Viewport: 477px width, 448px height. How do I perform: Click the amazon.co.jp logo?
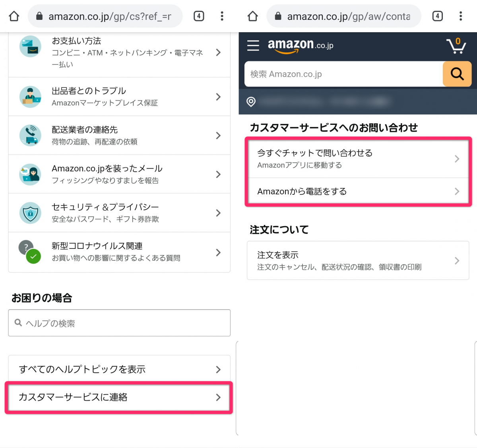pyautogui.click(x=301, y=46)
